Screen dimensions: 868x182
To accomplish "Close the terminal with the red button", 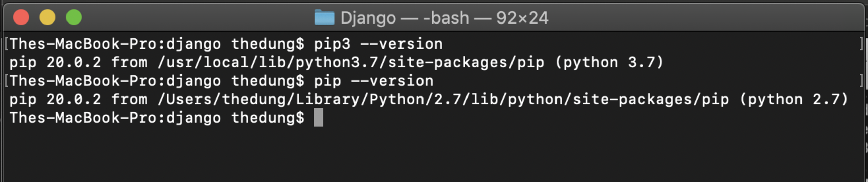I will (x=21, y=17).
